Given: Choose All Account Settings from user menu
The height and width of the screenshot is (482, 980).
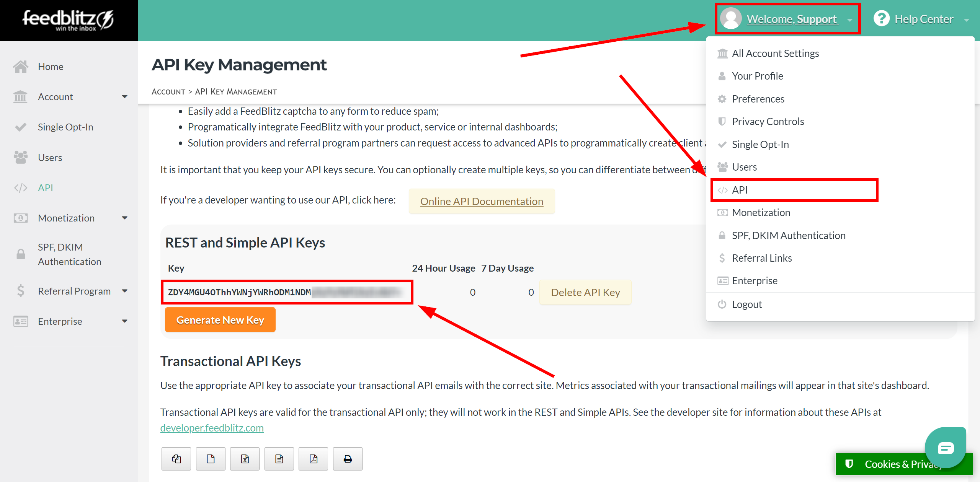Looking at the screenshot, I should pyautogui.click(x=775, y=54).
